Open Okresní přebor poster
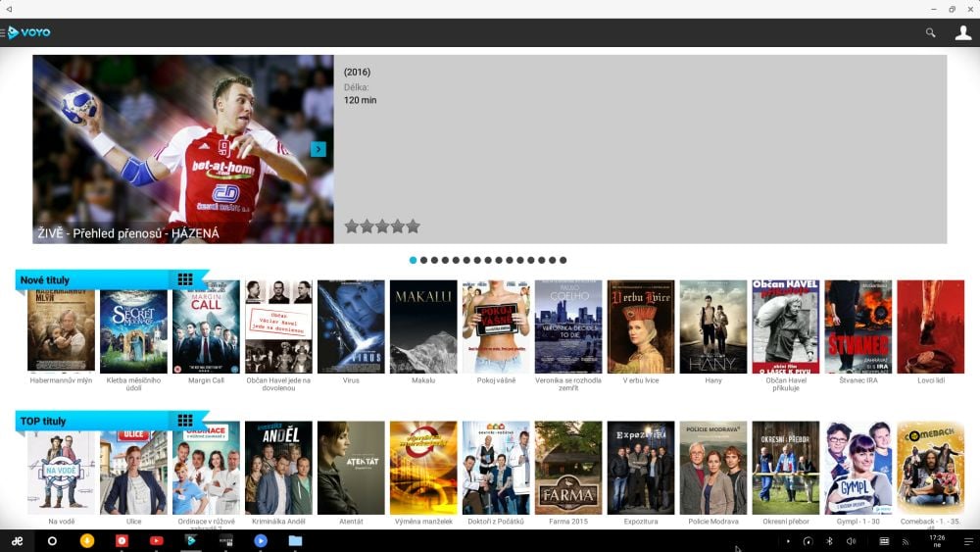980x552 pixels. (786, 468)
